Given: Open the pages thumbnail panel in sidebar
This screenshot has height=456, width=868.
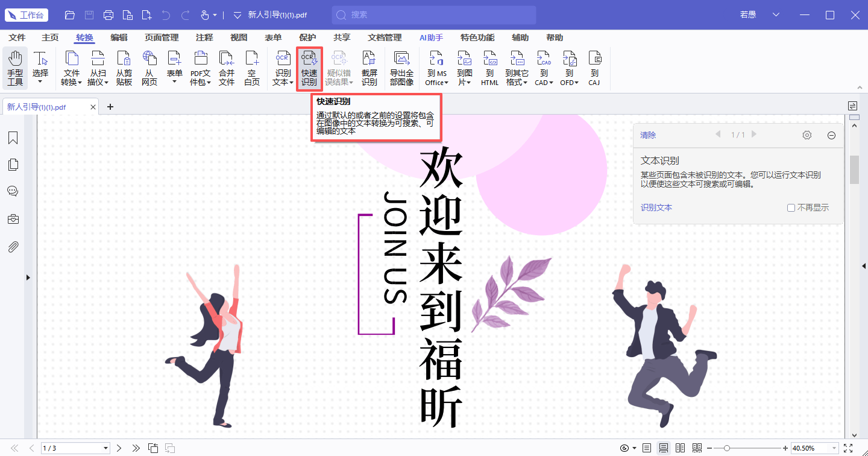Looking at the screenshot, I should point(13,165).
